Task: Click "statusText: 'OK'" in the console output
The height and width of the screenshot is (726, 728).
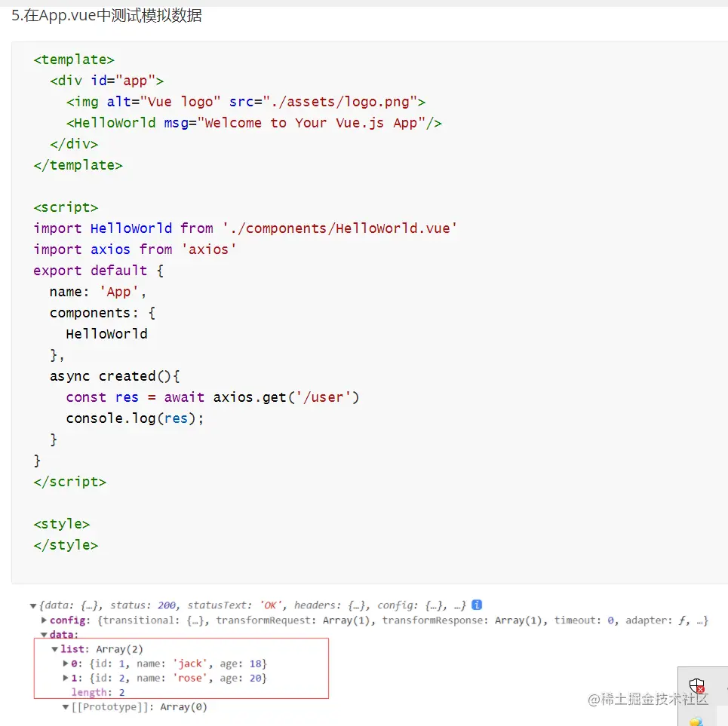Action: (235, 605)
